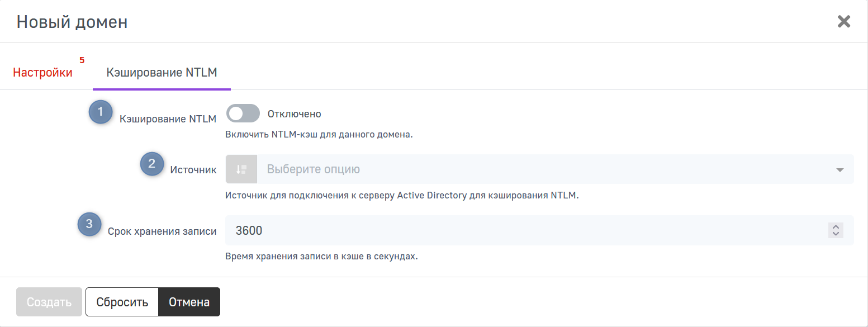The image size is (868, 327).
Task: Click the red error badge 5
Action: pos(82,60)
